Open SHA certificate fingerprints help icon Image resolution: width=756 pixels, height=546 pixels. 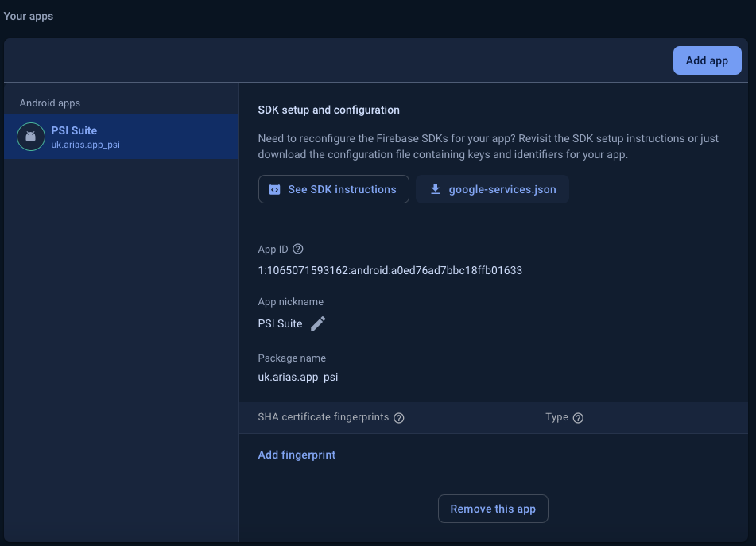399,418
